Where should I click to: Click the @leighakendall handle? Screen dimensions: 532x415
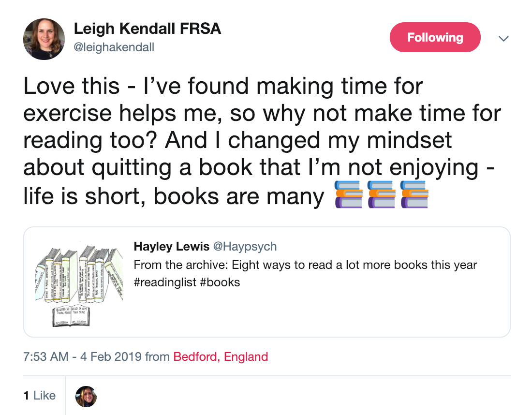pos(114,47)
